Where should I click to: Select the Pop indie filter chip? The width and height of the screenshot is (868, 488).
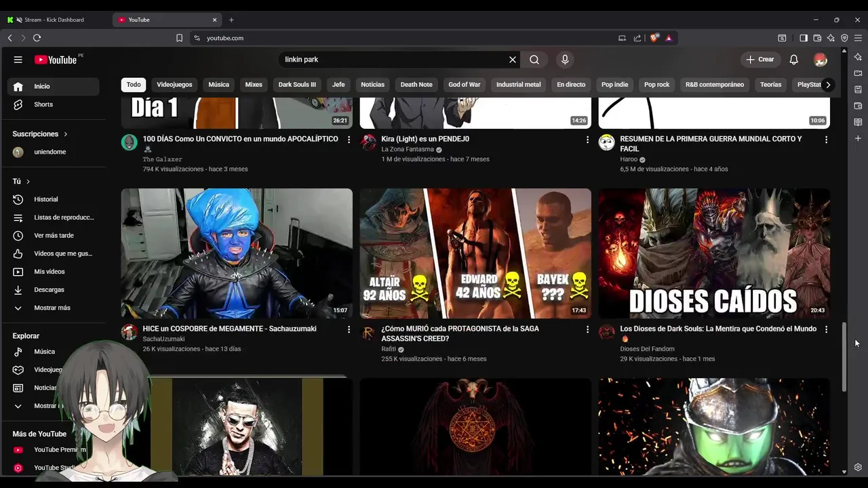[615, 85]
